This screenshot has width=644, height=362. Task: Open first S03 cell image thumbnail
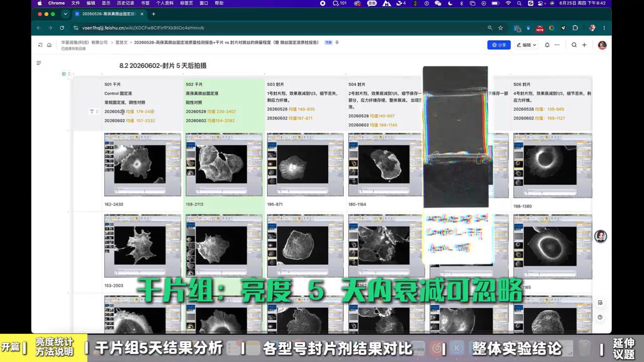[305, 164]
